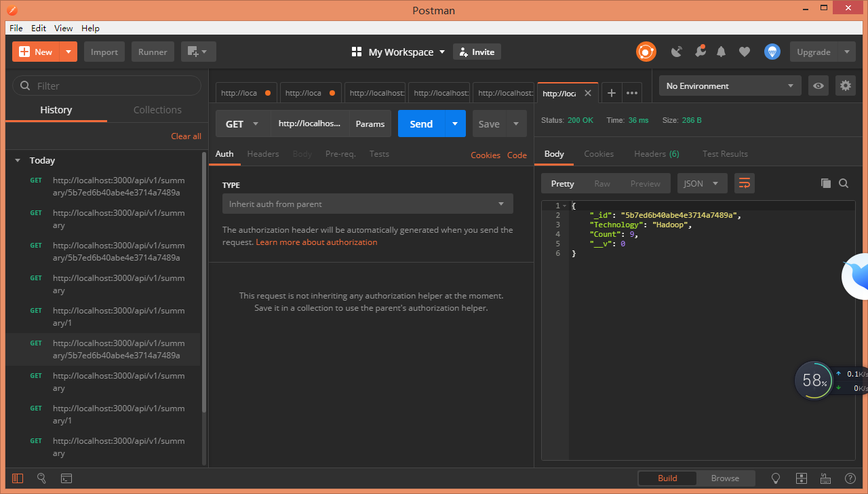Open the wrench settings icon in header
Image resolution: width=868 pixels, height=494 pixels.
[x=700, y=52]
